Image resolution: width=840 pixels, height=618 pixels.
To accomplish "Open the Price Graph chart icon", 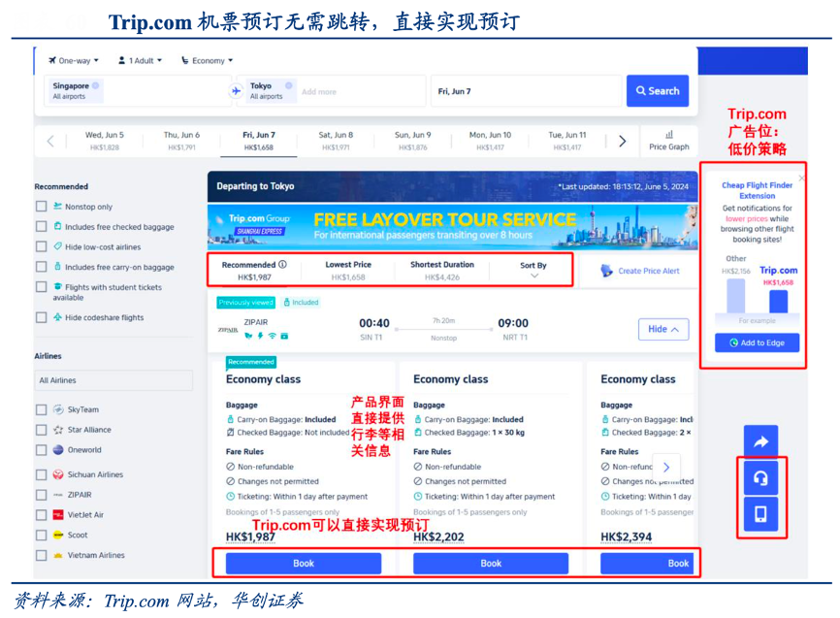I will [668, 135].
